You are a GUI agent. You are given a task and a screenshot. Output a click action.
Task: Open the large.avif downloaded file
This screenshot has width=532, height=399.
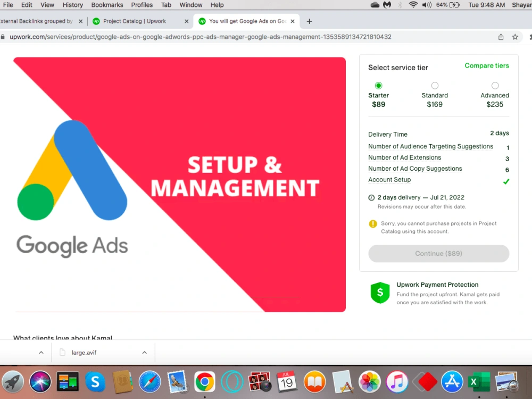[x=84, y=353]
